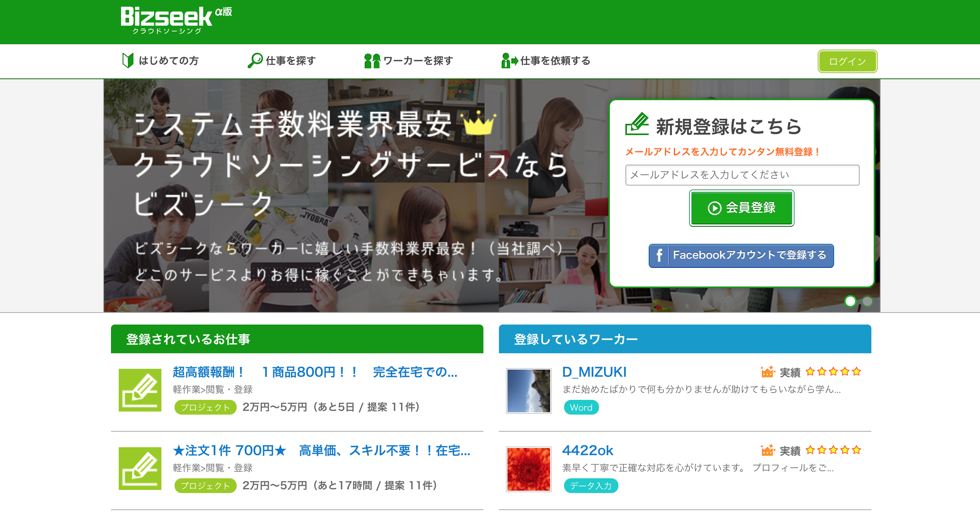Click the pencil icon beside 新規登録はこちら
The width and height of the screenshot is (980, 514).
[637, 124]
